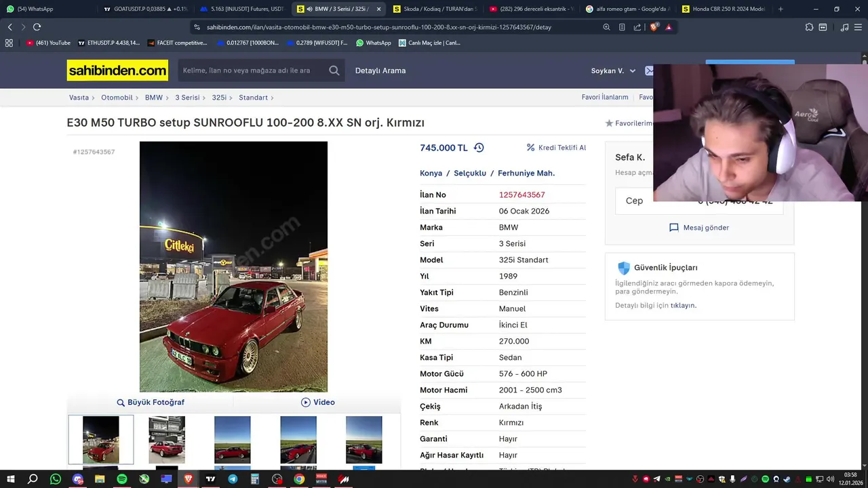Viewport: 868px width, 488px height.
Task: Select the first red car thumbnail
Action: [101, 439]
